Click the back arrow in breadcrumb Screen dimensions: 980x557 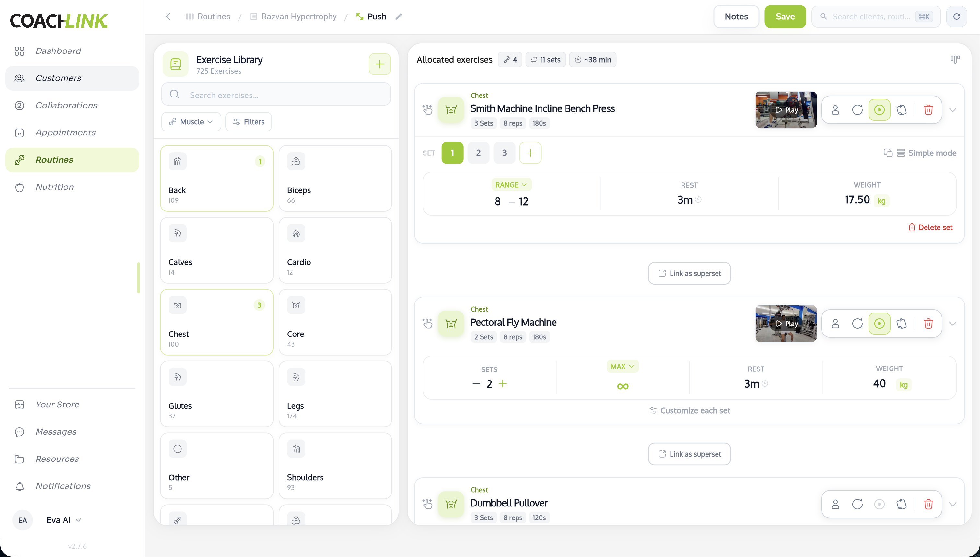pos(168,17)
